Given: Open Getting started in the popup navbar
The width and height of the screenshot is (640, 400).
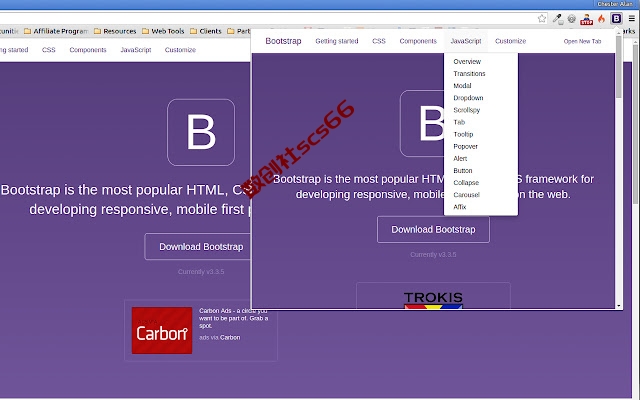Looking at the screenshot, I should pyautogui.click(x=337, y=41).
